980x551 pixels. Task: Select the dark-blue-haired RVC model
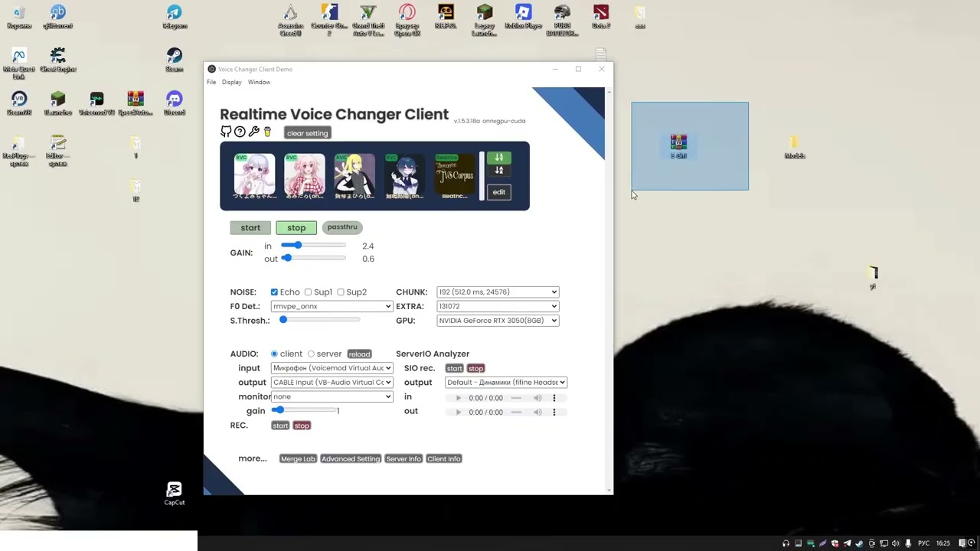(x=404, y=176)
